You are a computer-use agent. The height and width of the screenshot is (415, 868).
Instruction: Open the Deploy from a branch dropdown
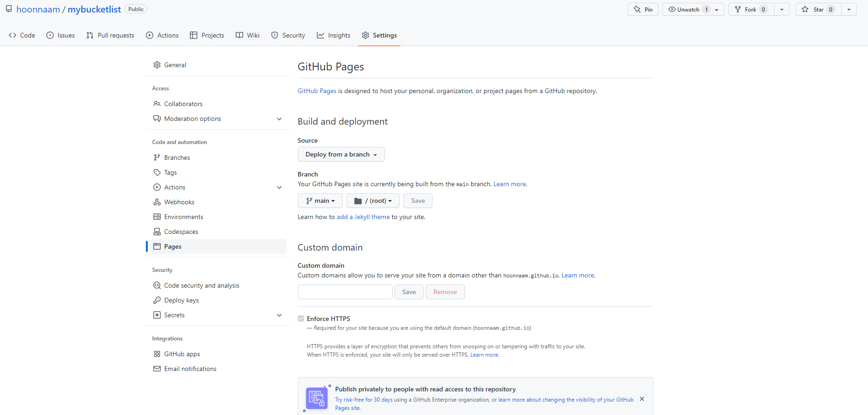341,154
